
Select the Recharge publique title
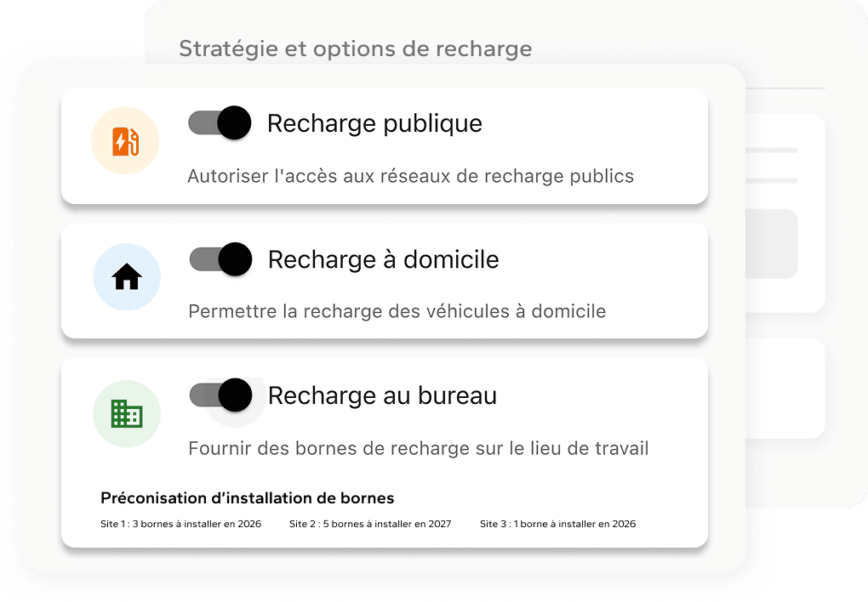(374, 123)
